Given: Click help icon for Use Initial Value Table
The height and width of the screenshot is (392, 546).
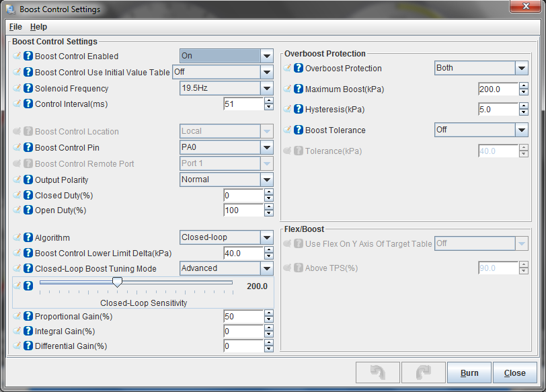Looking at the screenshot, I should [x=28, y=72].
